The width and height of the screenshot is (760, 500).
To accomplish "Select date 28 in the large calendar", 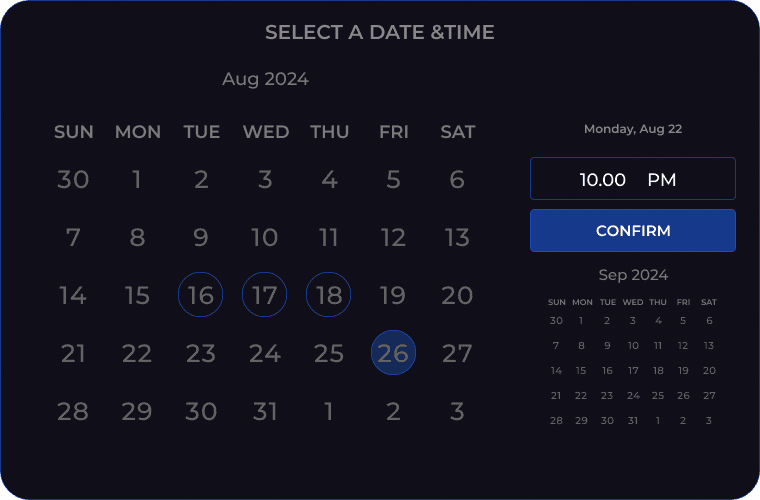I will (73, 411).
